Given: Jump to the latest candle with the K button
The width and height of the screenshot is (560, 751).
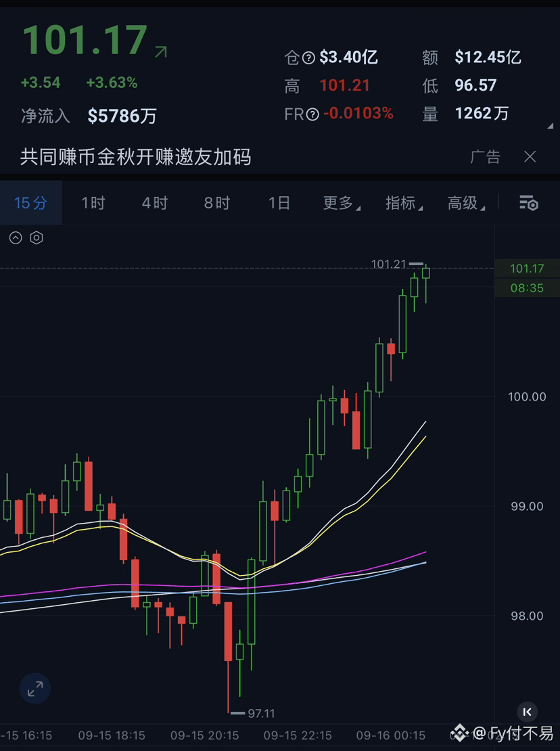Looking at the screenshot, I should [x=528, y=712].
